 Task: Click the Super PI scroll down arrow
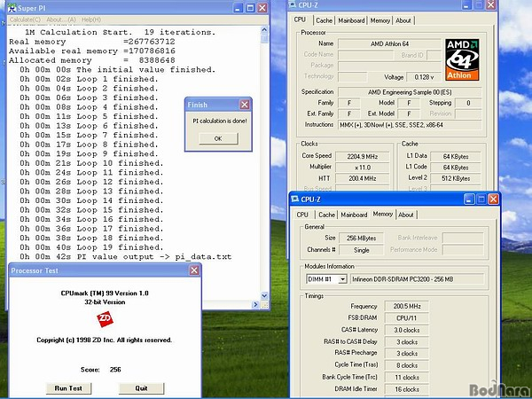tap(264, 296)
